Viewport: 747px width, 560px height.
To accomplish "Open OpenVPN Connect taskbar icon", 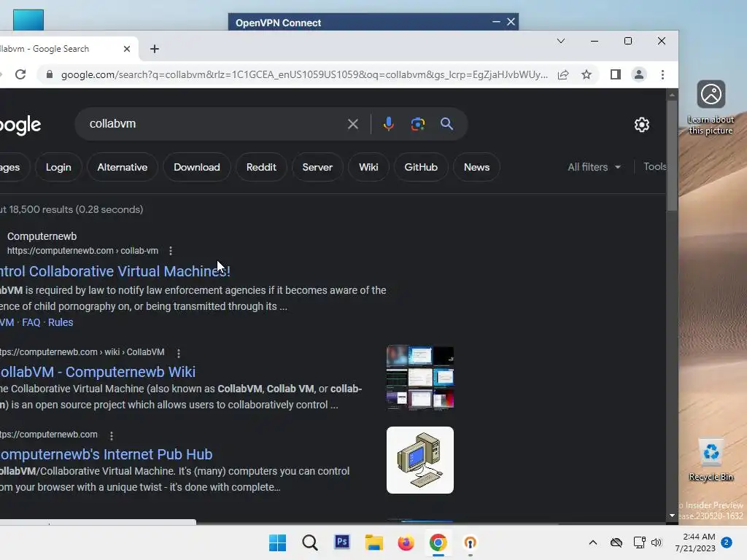I will [470, 542].
